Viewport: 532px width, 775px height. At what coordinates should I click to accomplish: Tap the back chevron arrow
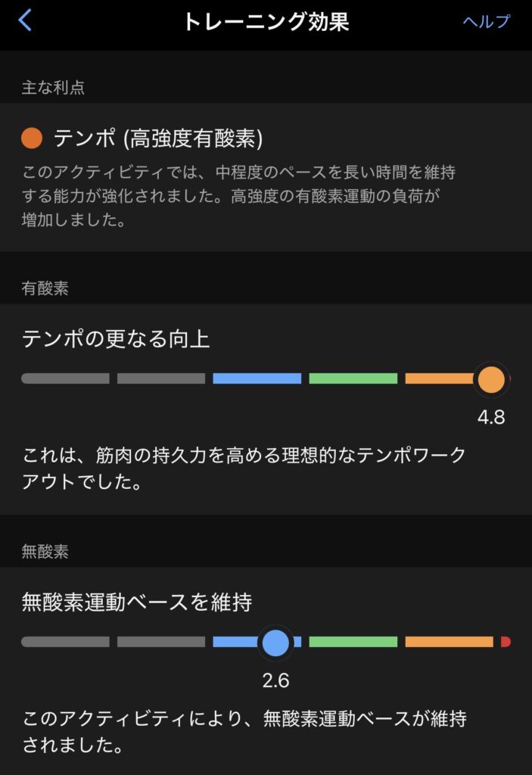(x=25, y=20)
